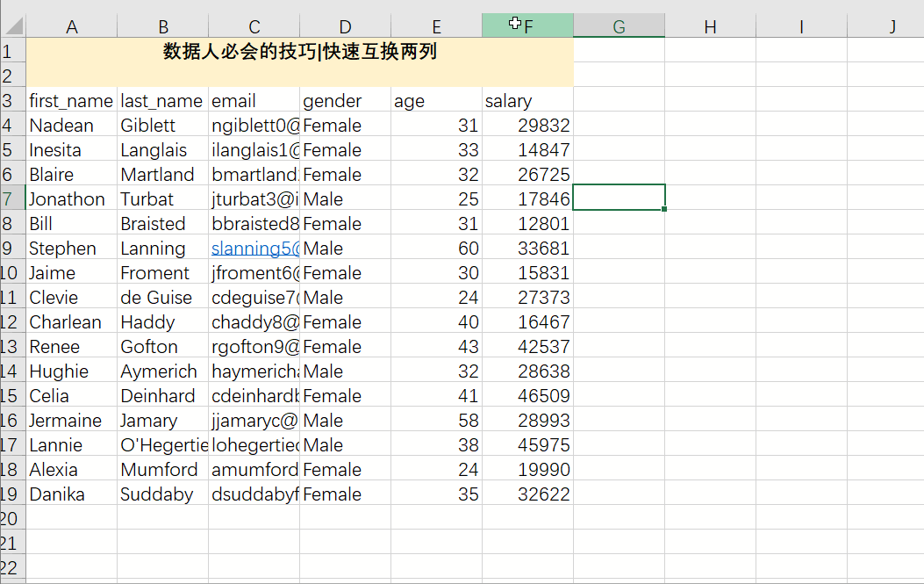This screenshot has height=584, width=924.
Task: Select row 7 header
Action: (x=12, y=198)
